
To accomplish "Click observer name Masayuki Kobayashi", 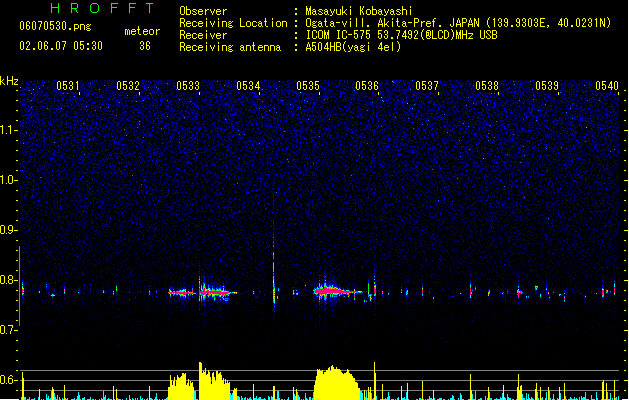I will (358, 11).
